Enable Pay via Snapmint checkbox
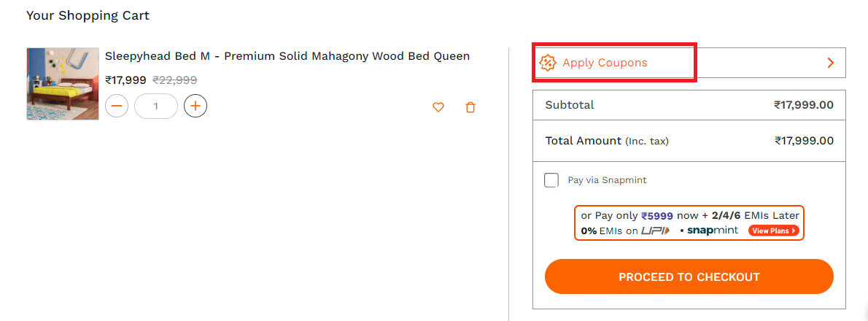Screen dimensions: 868x321 [x=551, y=180]
